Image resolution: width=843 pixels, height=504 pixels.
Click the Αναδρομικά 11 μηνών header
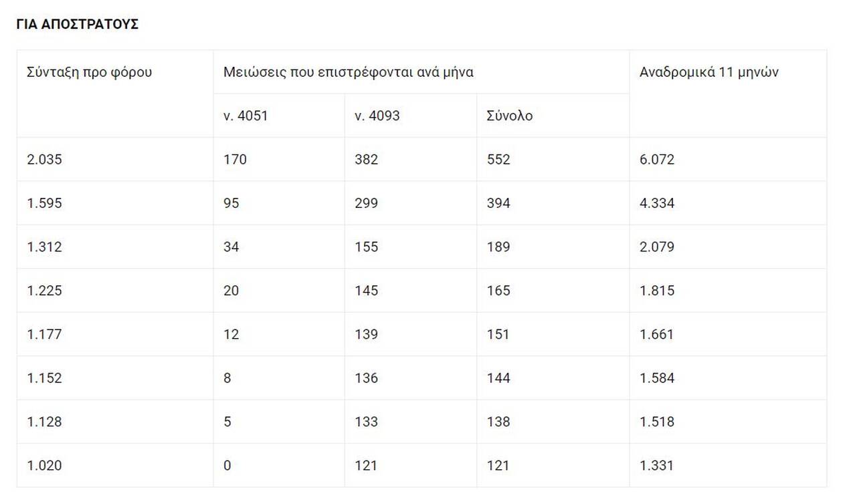click(x=709, y=72)
